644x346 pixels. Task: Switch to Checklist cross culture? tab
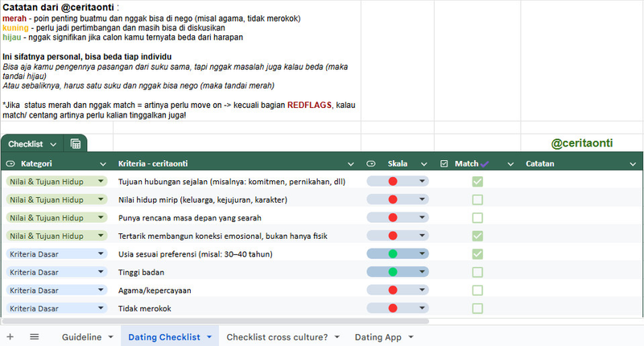click(277, 337)
